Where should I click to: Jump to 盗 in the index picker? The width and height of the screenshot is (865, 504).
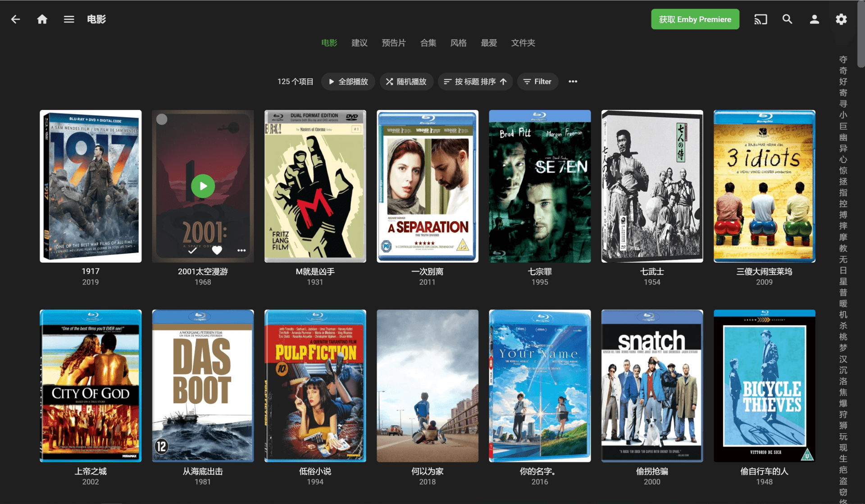point(843,481)
